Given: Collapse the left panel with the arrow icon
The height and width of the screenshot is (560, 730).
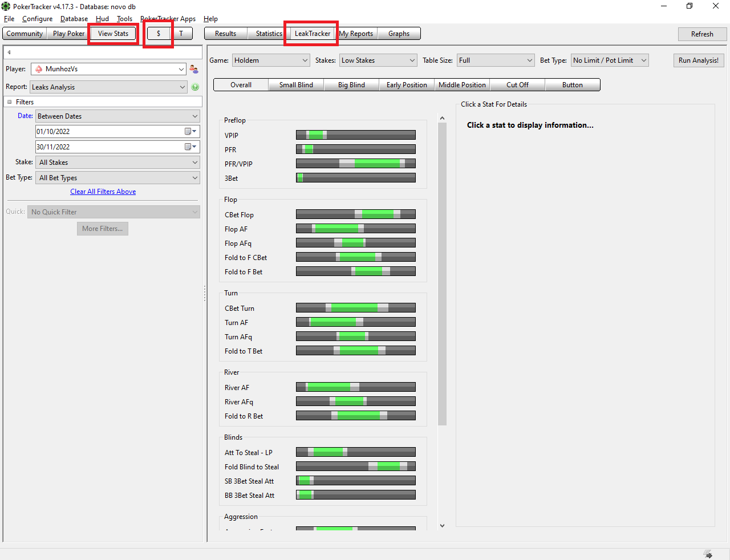Looking at the screenshot, I should [x=9, y=52].
